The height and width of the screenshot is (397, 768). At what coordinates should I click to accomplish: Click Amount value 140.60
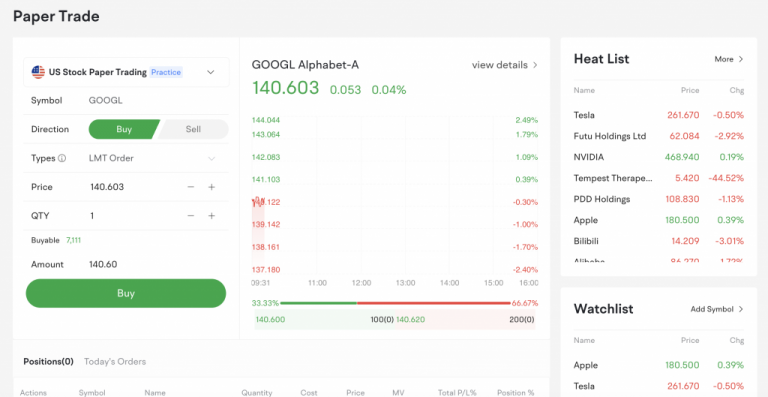coord(103,264)
